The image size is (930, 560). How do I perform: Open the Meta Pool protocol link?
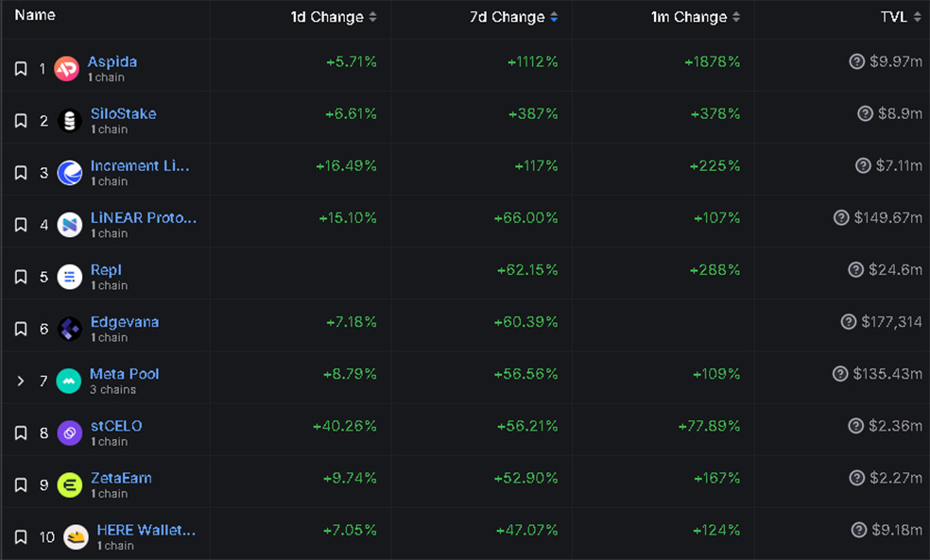tap(124, 374)
